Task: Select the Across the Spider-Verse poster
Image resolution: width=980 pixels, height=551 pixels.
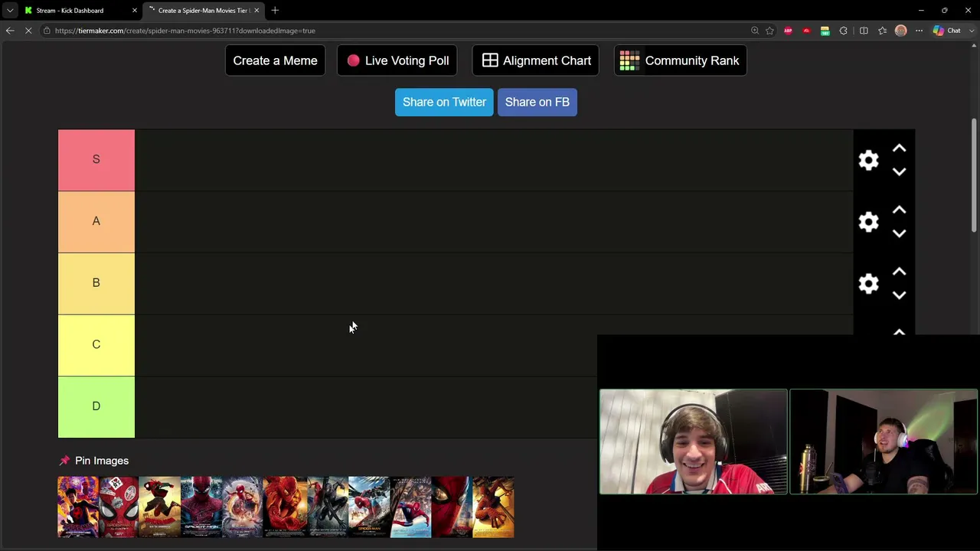Action: 78,507
